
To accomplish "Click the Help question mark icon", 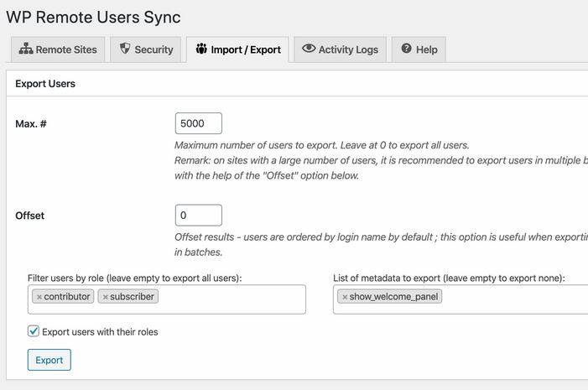I will coord(407,49).
